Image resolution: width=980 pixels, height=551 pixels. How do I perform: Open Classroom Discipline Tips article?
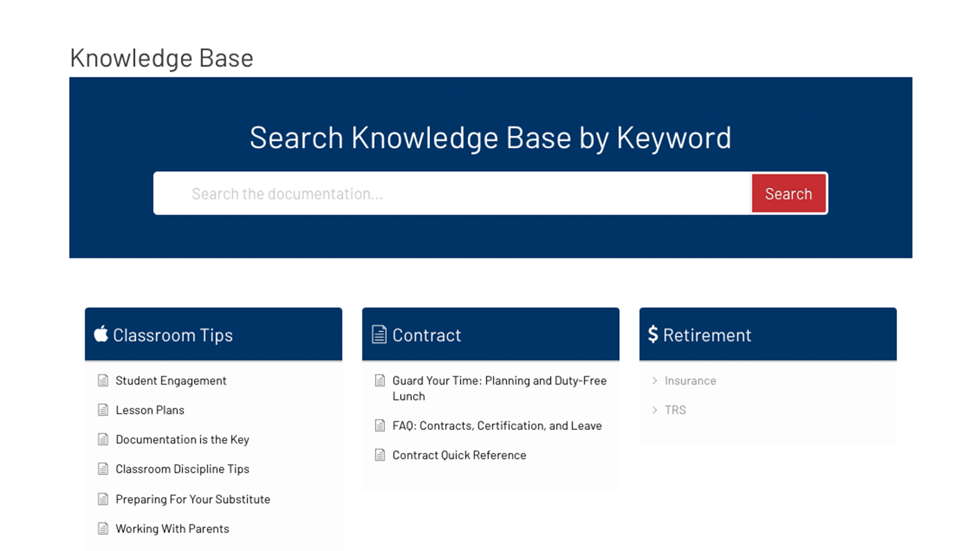coord(182,469)
